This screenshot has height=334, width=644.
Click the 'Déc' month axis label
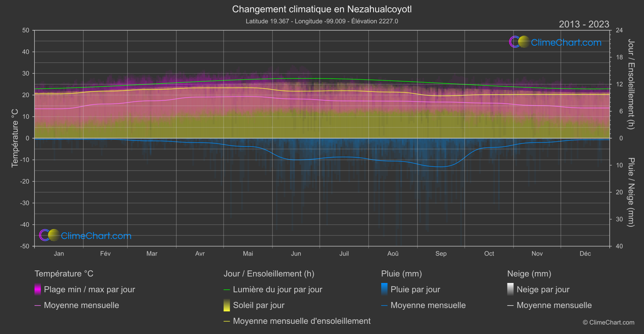[x=585, y=253]
